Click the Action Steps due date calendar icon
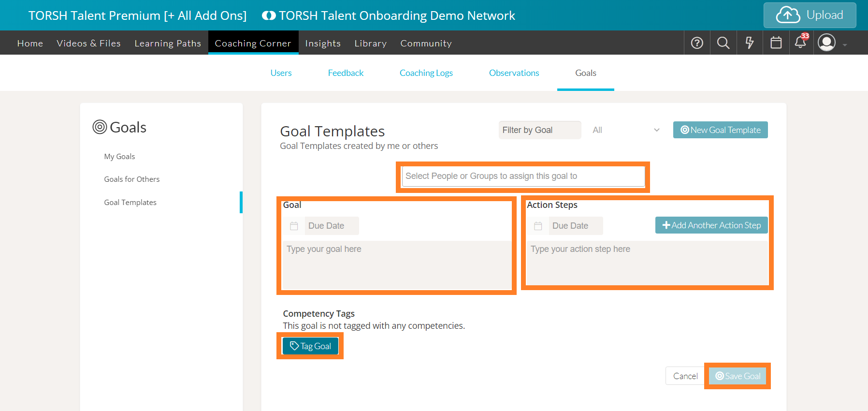868x411 pixels. point(538,226)
